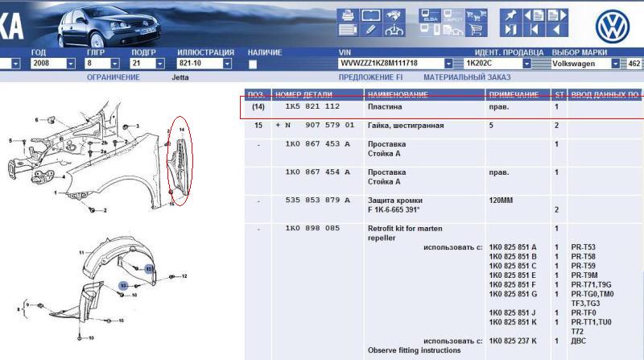Open the ИЛЛЮСТРАЦИЯ 821-10 dropdown

227,64
